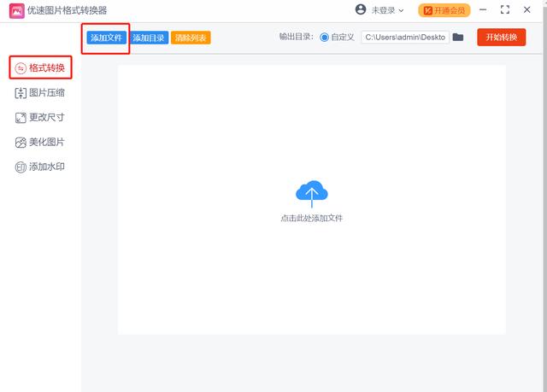Click the 开通会员 membership badge
Viewport: 547px width, 392px height.
pyautogui.click(x=444, y=10)
